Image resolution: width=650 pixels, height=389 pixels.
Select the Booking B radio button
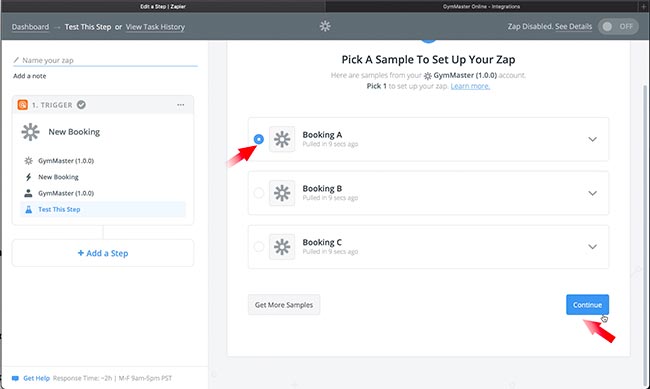259,193
